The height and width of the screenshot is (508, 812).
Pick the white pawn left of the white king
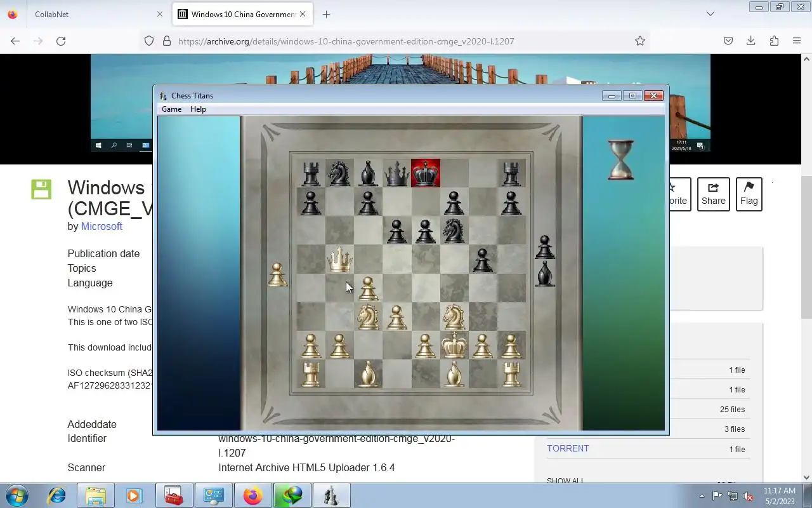point(426,346)
